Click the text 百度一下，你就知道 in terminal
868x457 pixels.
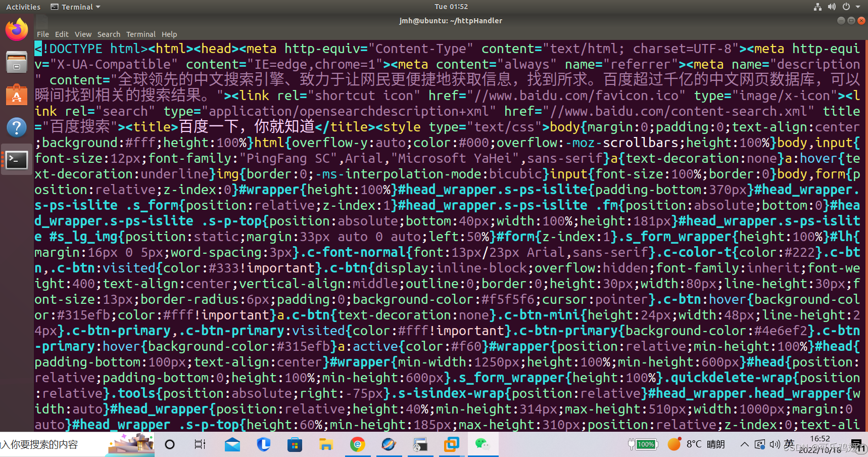click(x=247, y=127)
